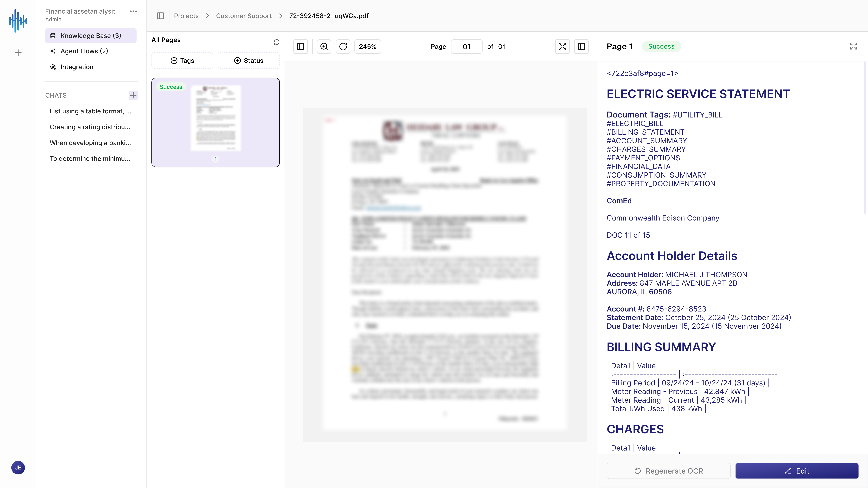This screenshot has height=488, width=868.
Task: Select page 1 thumbnail
Action: point(216,122)
